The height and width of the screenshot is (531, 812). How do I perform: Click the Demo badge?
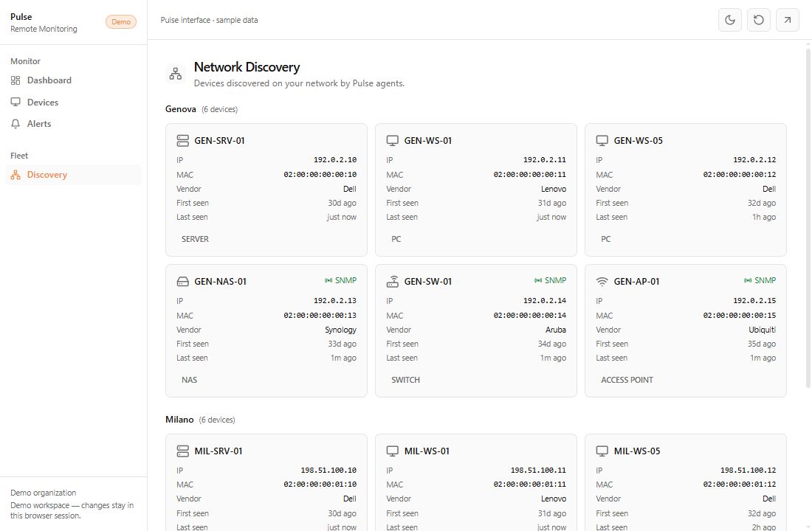click(121, 21)
